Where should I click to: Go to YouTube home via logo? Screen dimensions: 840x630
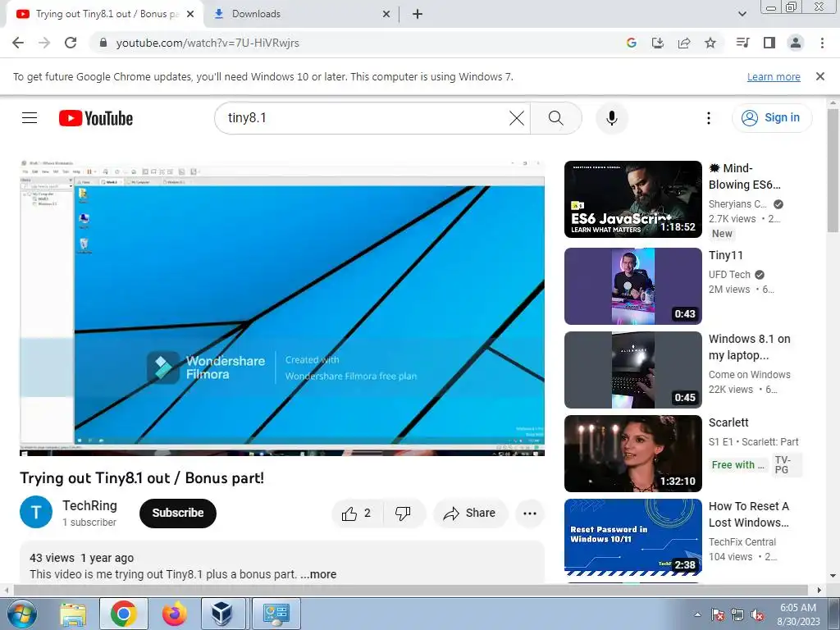pyautogui.click(x=96, y=118)
